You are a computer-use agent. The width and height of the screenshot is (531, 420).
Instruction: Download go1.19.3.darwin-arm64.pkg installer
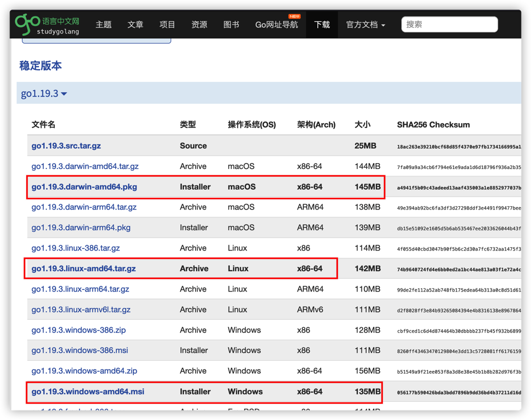81,228
